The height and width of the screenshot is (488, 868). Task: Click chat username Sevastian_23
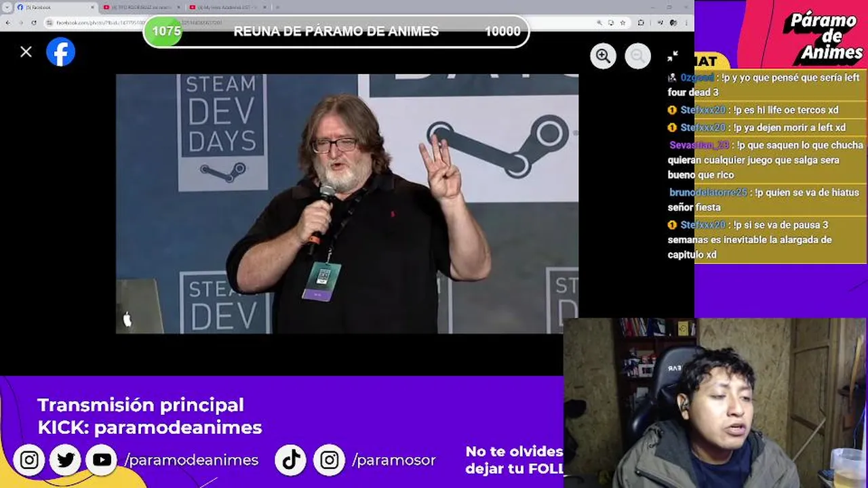click(x=699, y=145)
